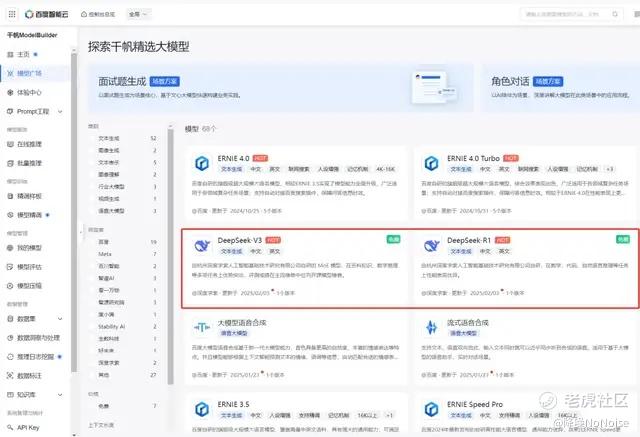Click the 数据标注 sidebar icon

click(10, 375)
